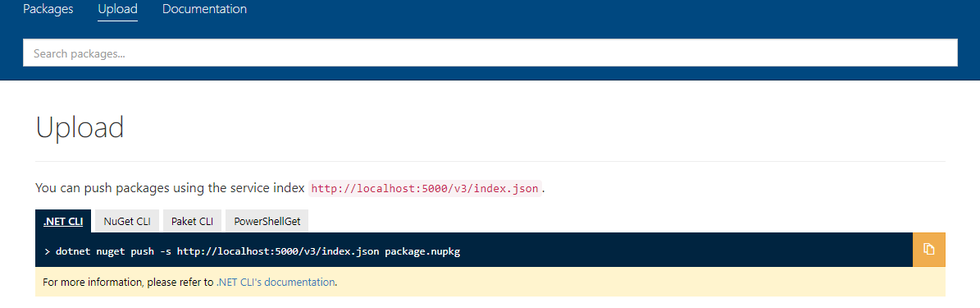Click the '-s' flag in the command
Image resolution: width=980 pixels, height=308 pixels.
(x=164, y=251)
